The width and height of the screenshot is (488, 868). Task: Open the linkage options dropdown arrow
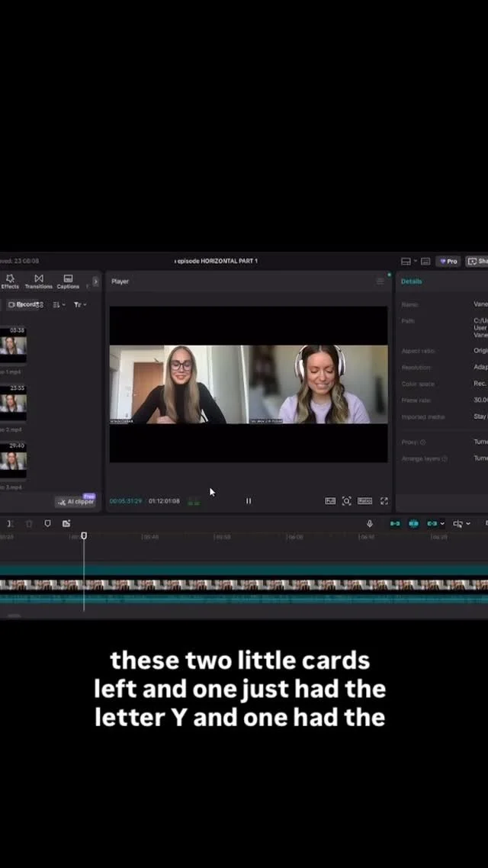click(442, 524)
